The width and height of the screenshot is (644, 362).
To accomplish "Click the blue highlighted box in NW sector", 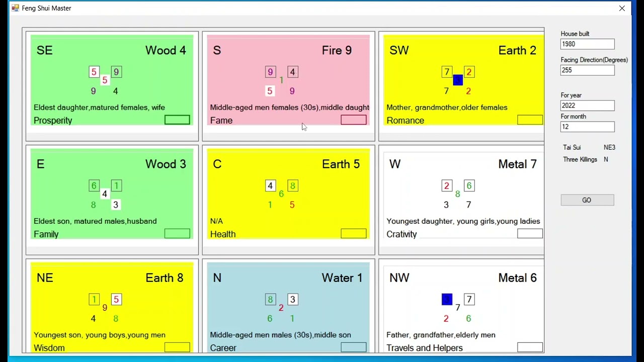I will pyautogui.click(x=447, y=300).
